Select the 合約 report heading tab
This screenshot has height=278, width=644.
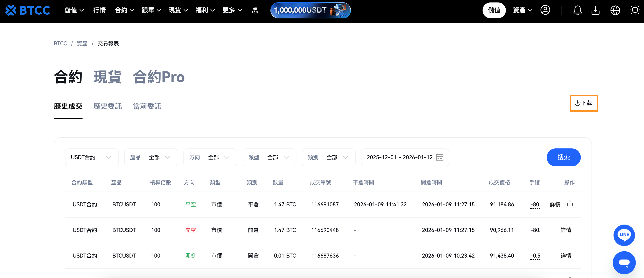click(x=68, y=77)
